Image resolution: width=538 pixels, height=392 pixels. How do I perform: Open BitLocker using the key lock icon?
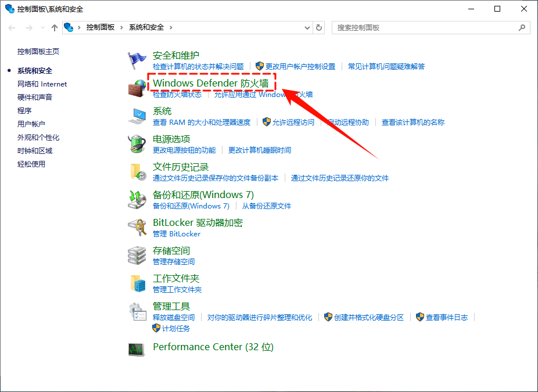pos(137,228)
